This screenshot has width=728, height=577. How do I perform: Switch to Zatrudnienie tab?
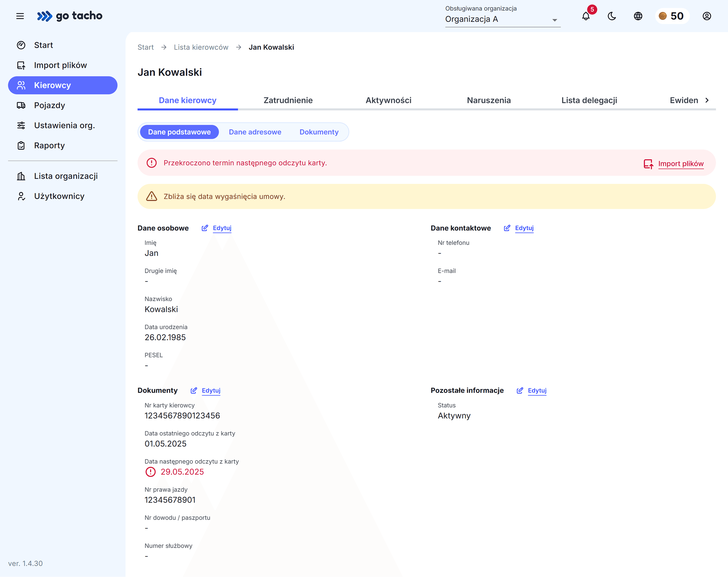288,100
